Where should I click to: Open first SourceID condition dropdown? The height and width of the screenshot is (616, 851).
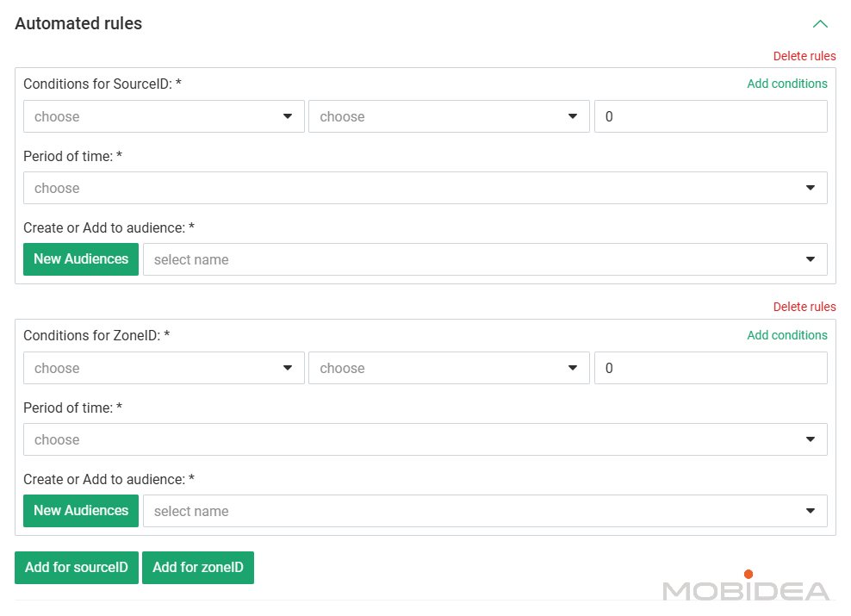(x=164, y=116)
